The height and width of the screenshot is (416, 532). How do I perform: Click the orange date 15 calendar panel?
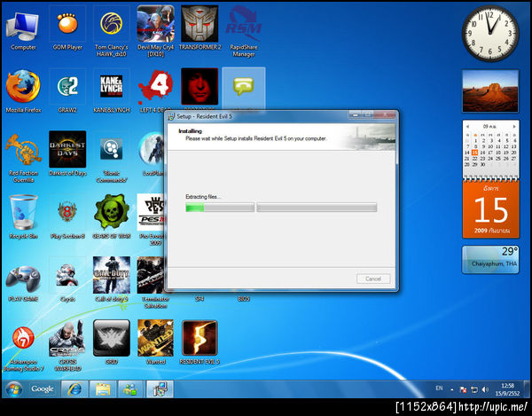click(x=490, y=208)
